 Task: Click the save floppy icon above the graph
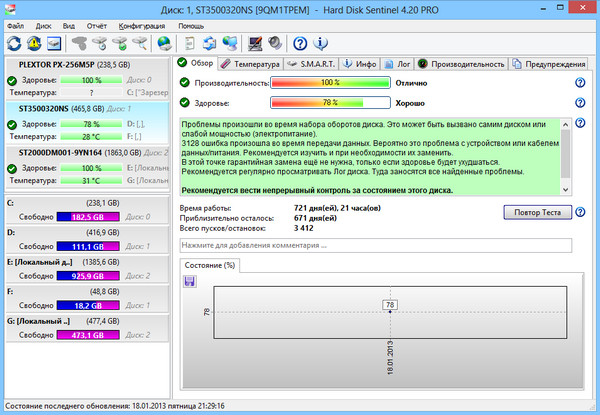pyautogui.click(x=189, y=282)
